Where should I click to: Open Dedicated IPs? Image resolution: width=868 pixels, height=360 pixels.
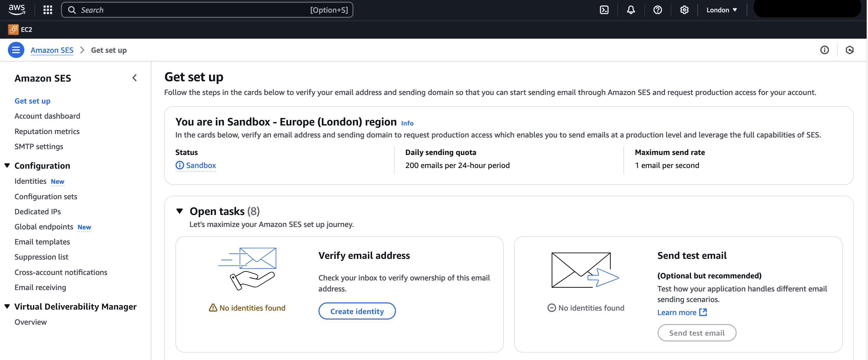pyautogui.click(x=38, y=212)
